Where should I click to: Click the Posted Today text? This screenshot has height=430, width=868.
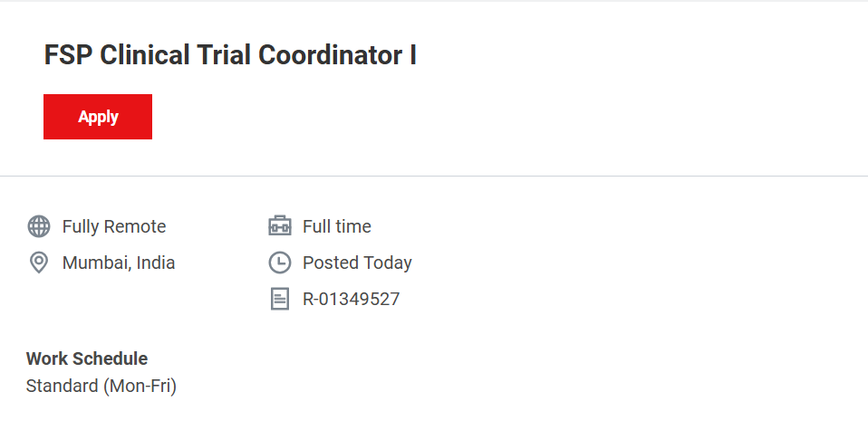pyautogui.click(x=357, y=263)
